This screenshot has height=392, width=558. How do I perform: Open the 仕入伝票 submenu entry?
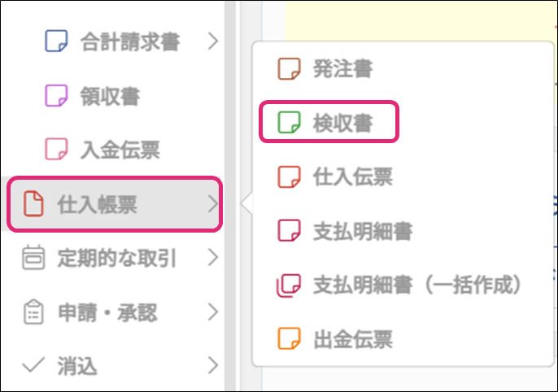[x=352, y=177]
